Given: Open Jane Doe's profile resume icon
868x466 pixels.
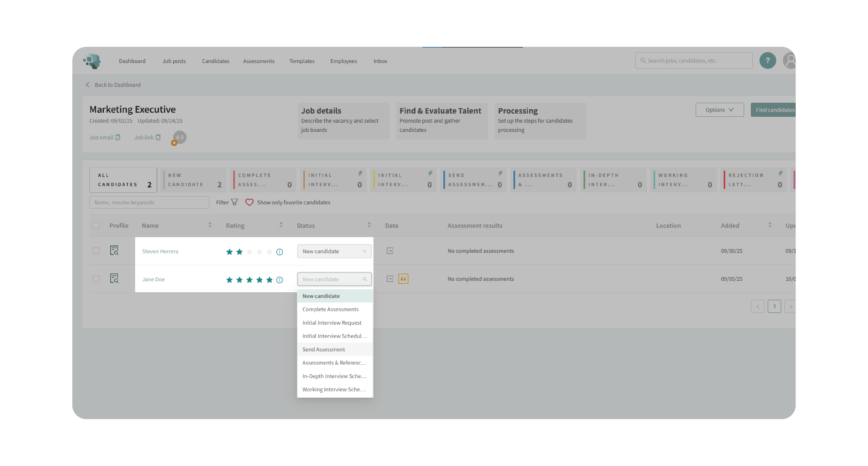Looking at the screenshot, I should tap(114, 279).
